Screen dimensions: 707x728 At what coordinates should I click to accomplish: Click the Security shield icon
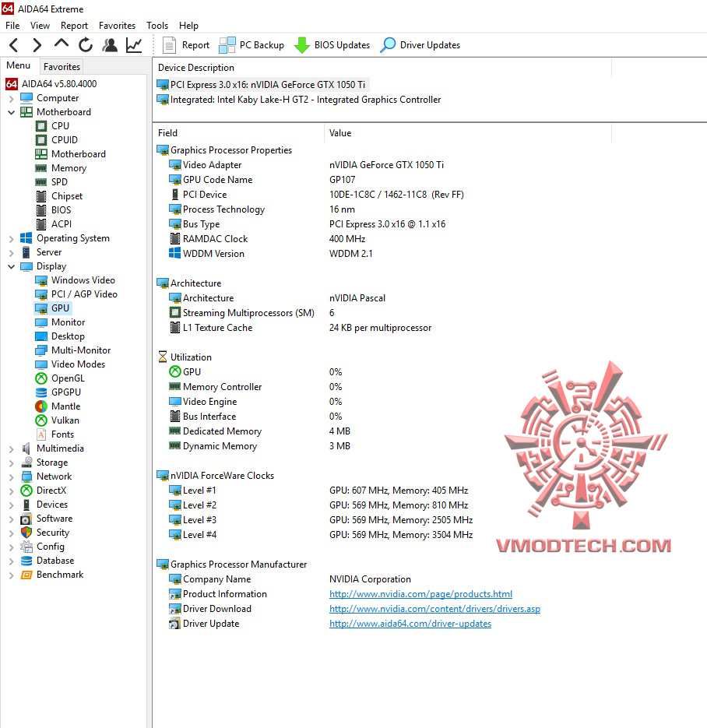click(x=26, y=533)
